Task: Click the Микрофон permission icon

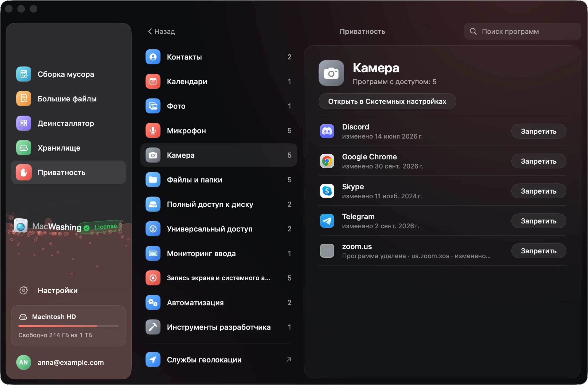Action: 153,131
